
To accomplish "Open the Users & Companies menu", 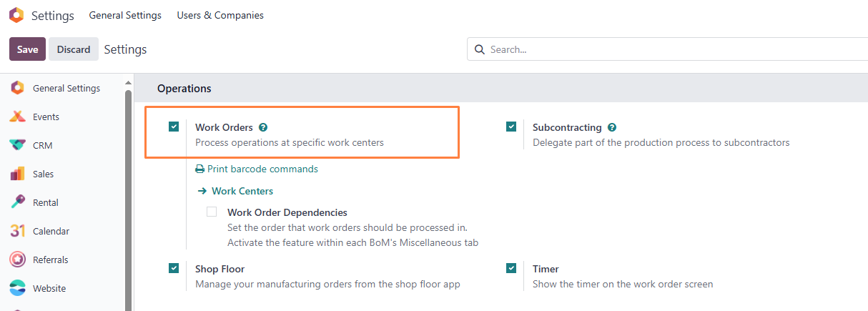I will click(x=220, y=15).
